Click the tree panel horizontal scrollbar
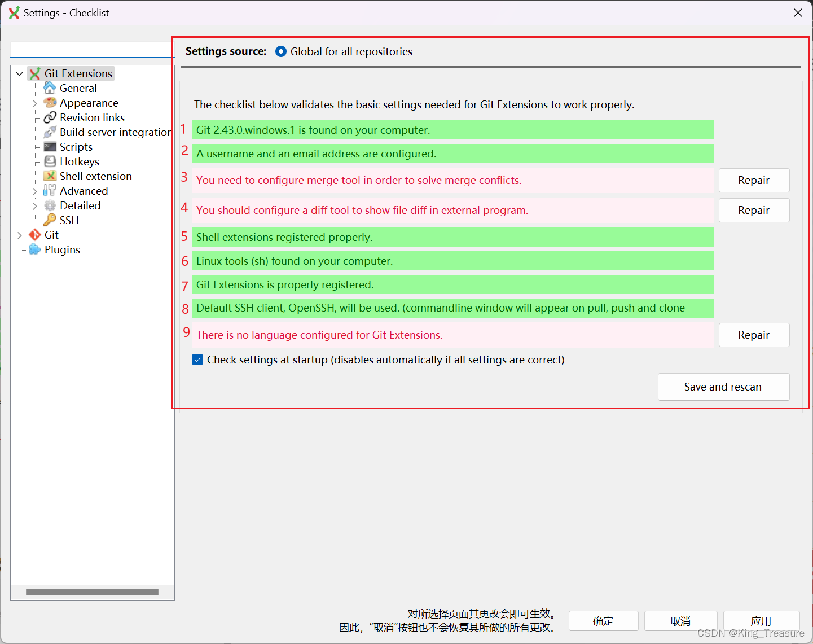 click(92, 592)
